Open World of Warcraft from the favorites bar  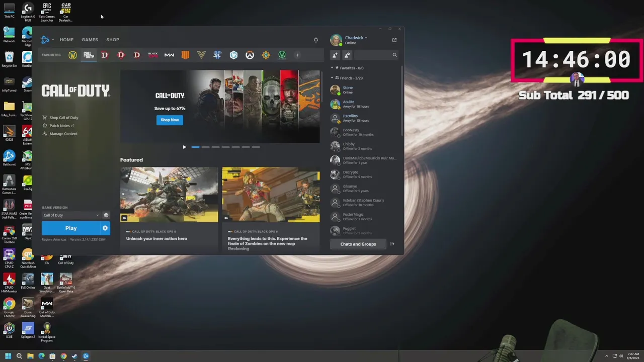[x=72, y=55]
